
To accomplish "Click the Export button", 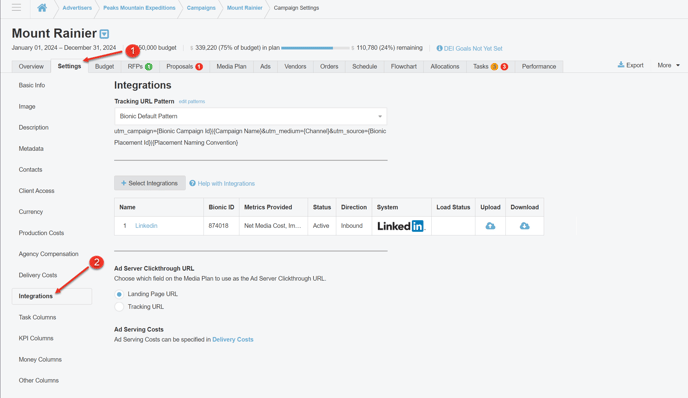I will 631,65.
